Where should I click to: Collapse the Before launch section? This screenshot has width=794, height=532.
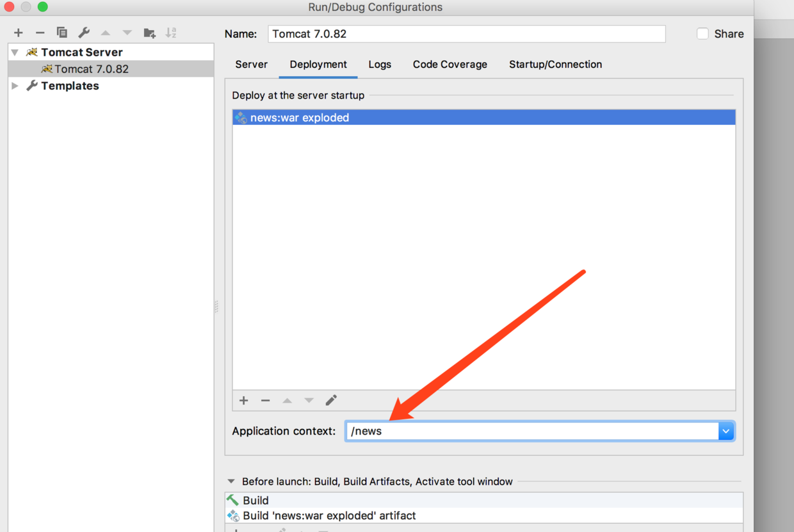(232, 481)
